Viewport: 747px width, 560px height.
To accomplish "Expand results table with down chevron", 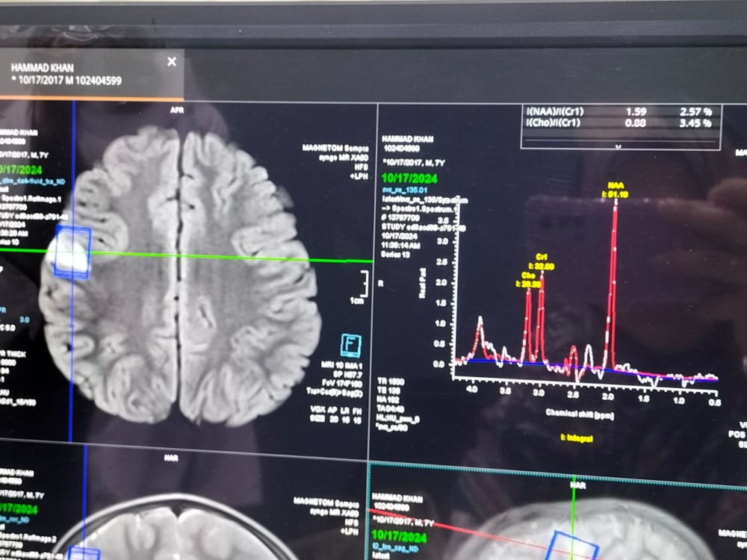I will (x=619, y=146).
